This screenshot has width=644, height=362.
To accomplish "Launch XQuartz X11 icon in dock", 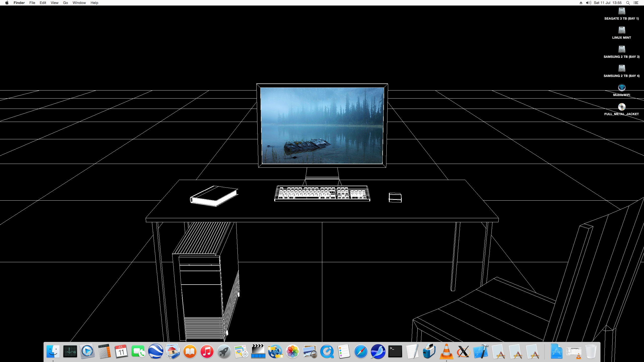I will (x=463, y=351).
